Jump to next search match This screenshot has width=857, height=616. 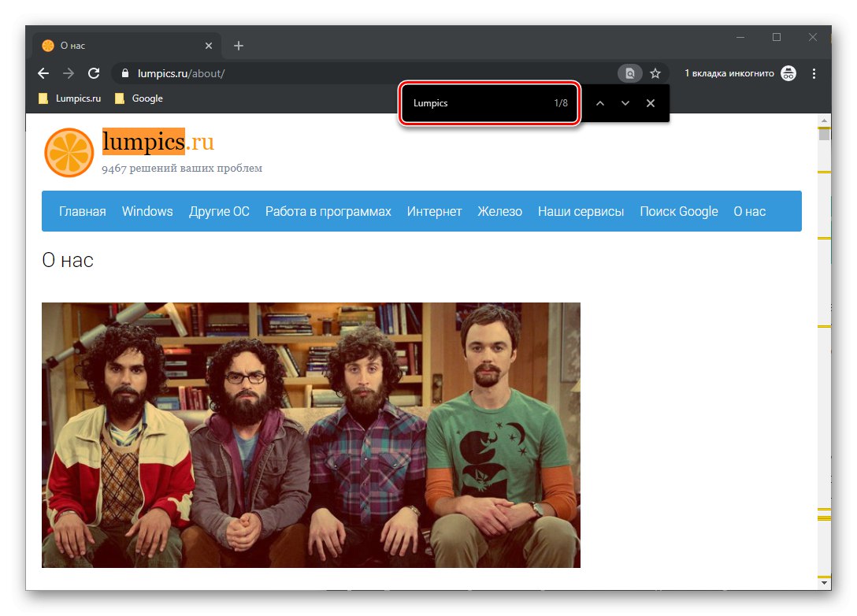click(x=625, y=103)
